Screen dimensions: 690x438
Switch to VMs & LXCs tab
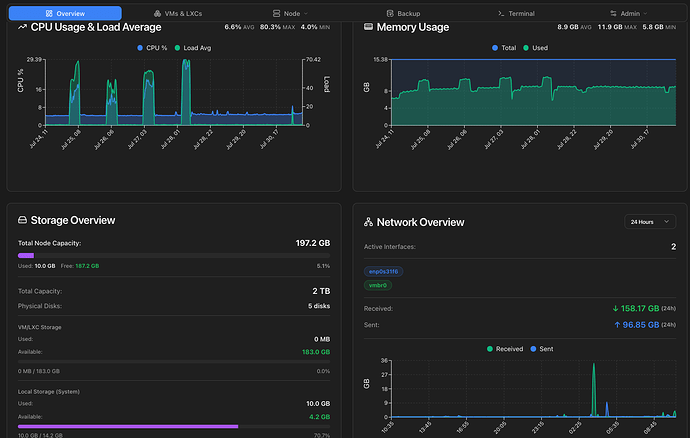click(x=178, y=14)
